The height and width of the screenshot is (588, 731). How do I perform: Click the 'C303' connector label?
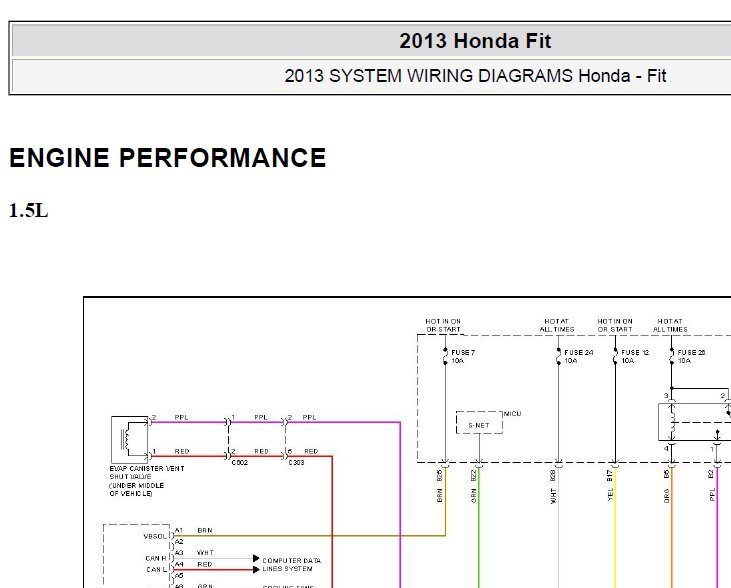coord(297,463)
